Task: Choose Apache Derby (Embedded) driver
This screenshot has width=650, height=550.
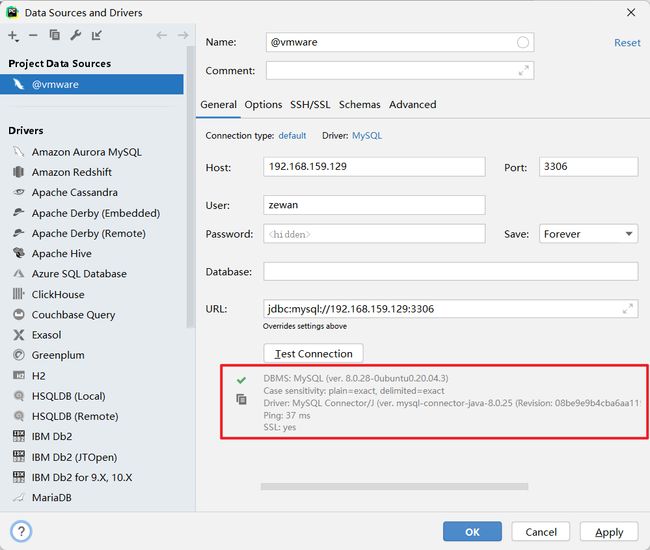Action: point(96,213)
